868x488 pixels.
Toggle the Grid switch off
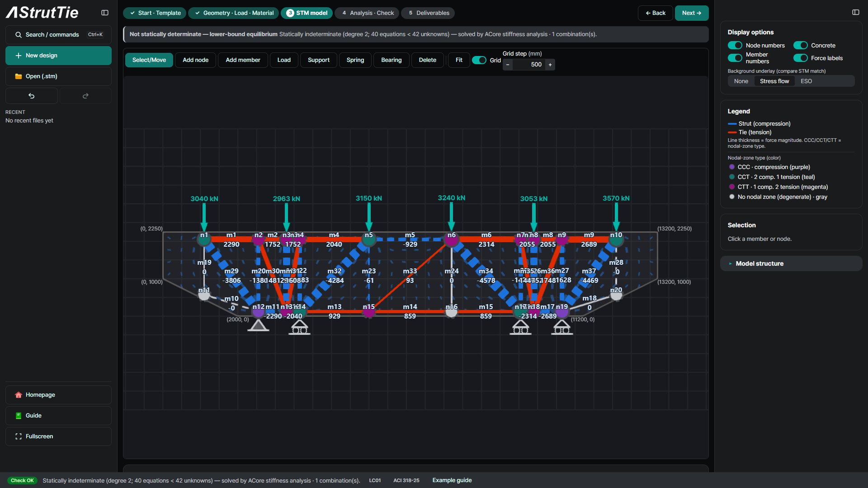[479, 60]
